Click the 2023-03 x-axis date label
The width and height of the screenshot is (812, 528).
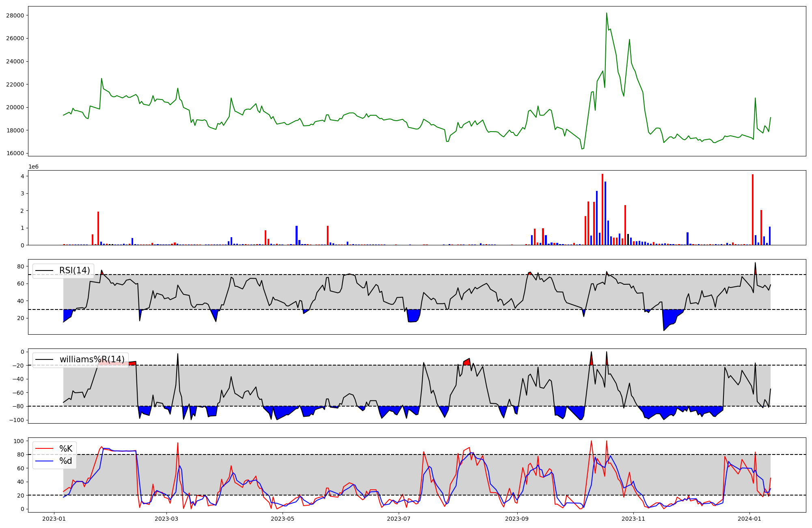(x=166, y=519)
